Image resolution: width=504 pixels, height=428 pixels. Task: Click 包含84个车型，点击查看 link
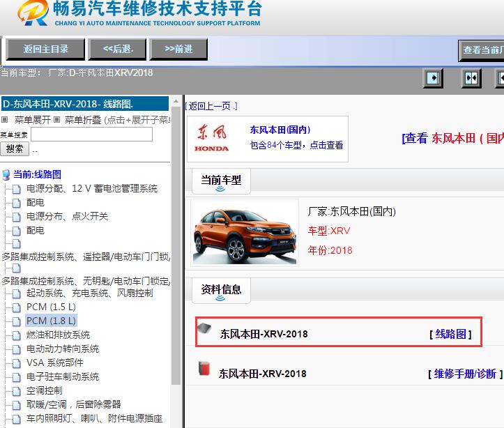point(296,145)
